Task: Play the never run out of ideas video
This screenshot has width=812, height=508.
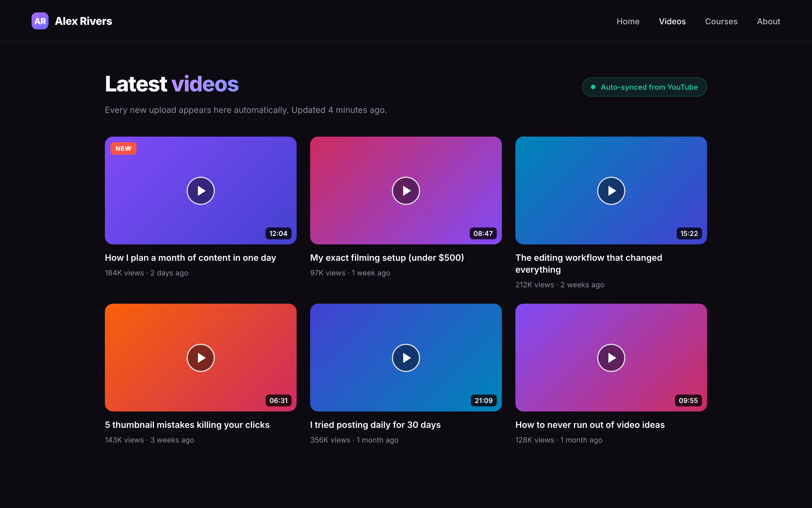Action: pyautogui.click(x=611, y=358)
